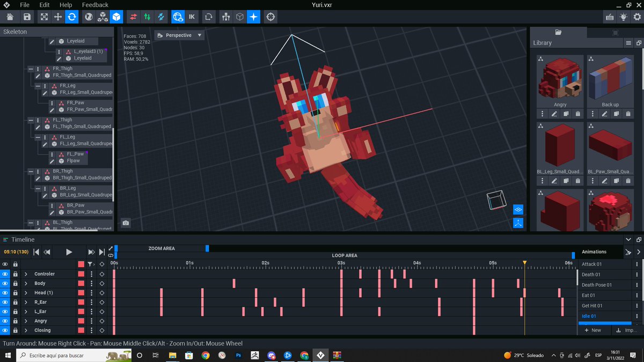Open the Library panel hamburger menu
The height and width of the screenshot is (362, 644).
[628, 43]
